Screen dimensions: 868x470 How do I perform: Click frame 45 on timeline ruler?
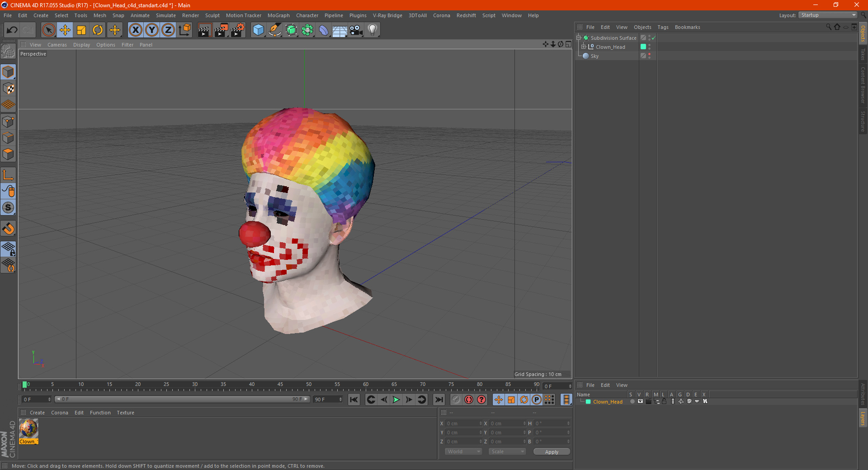coord(280,385)
